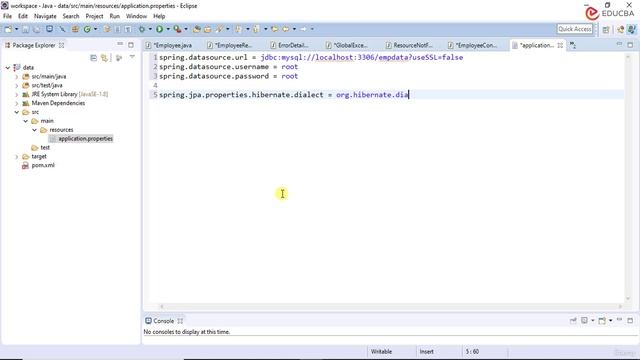The height and width of the screenshot is (360, 640).
Task: Open the File menu
Action: point(7,16)
